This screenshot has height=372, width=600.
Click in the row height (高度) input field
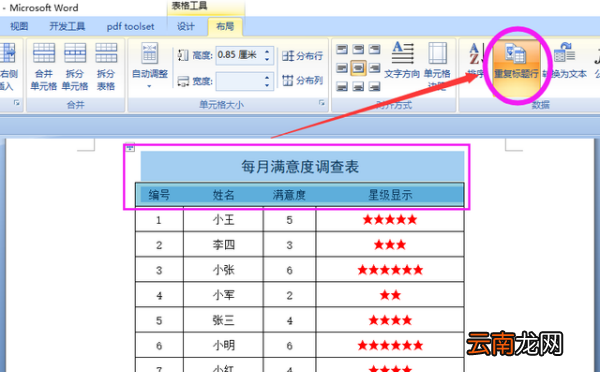pyautogui.click(x=239, y=55)
